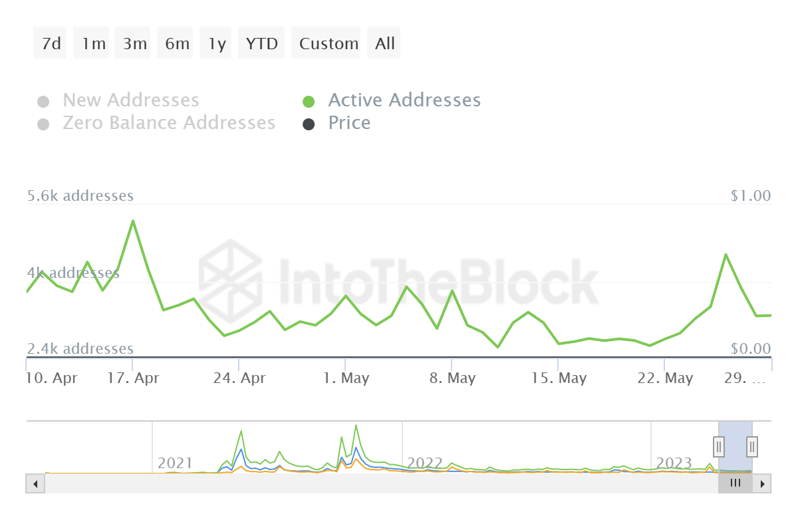Hide the Active Addresses series
Viewport: 798px width, 532px height.
[x=404, y=100]
